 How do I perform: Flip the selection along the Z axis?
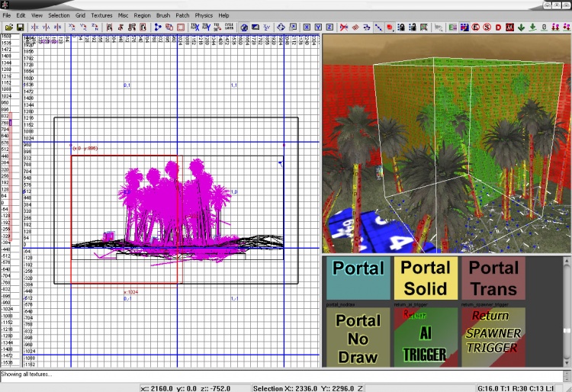pyautogui.click(x=57, y=27)
